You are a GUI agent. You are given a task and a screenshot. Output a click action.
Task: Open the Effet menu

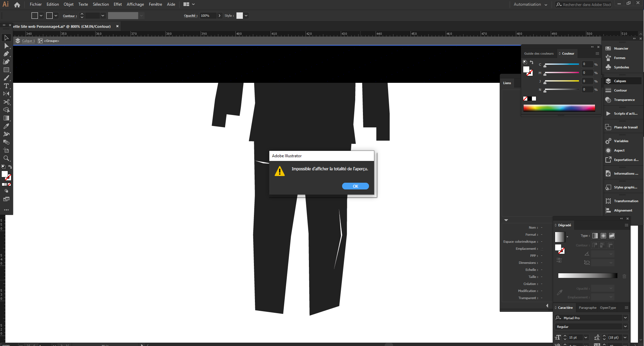click(118, 4)
